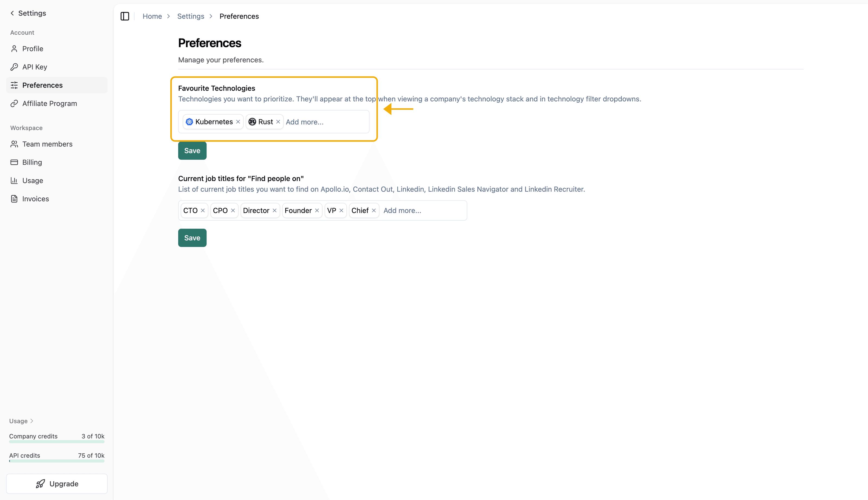Click the Upgrade button

[x=57, y=483]
